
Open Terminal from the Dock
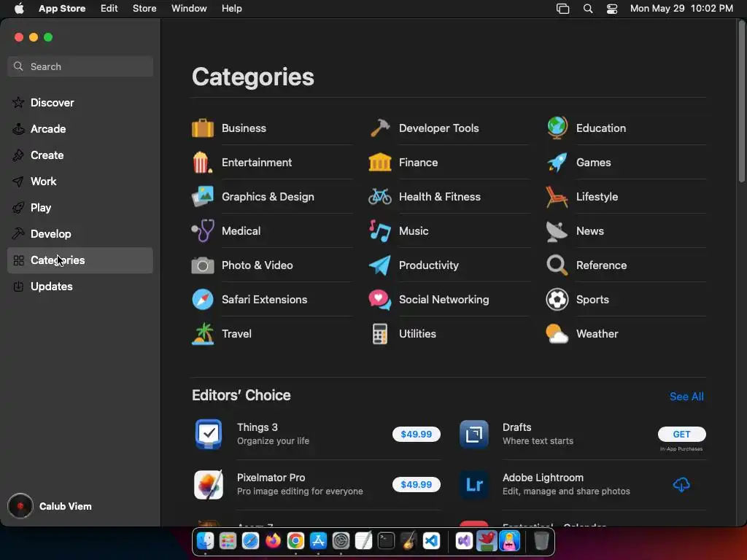click(386, 541)
